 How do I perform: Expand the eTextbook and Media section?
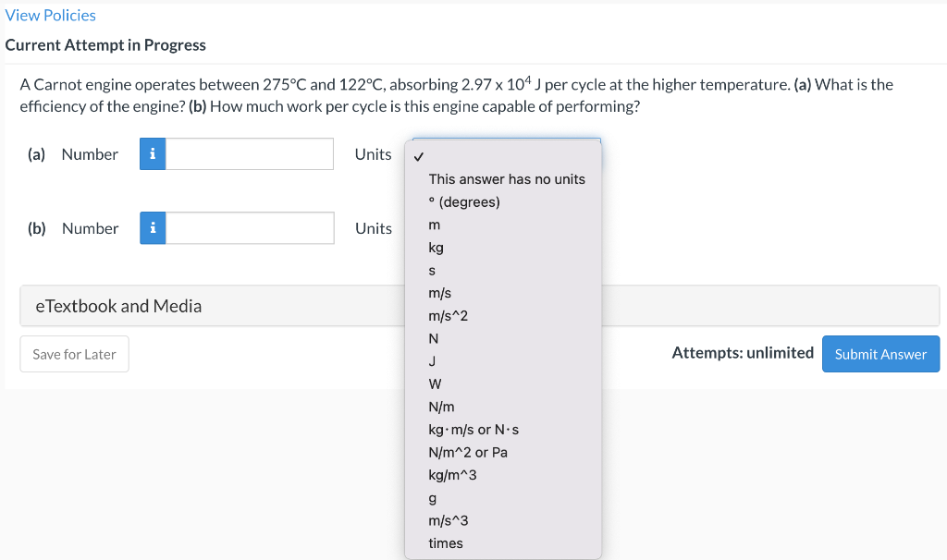(x=118, y=306)
